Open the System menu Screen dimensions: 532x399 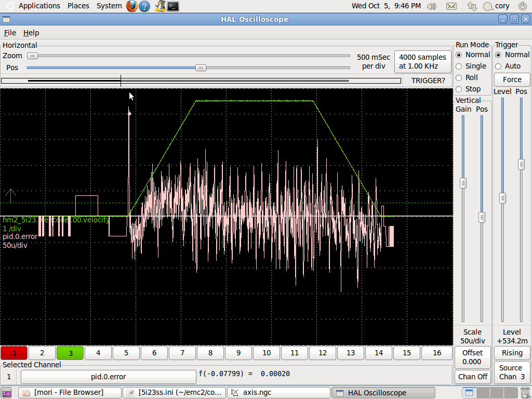point(109,6)
